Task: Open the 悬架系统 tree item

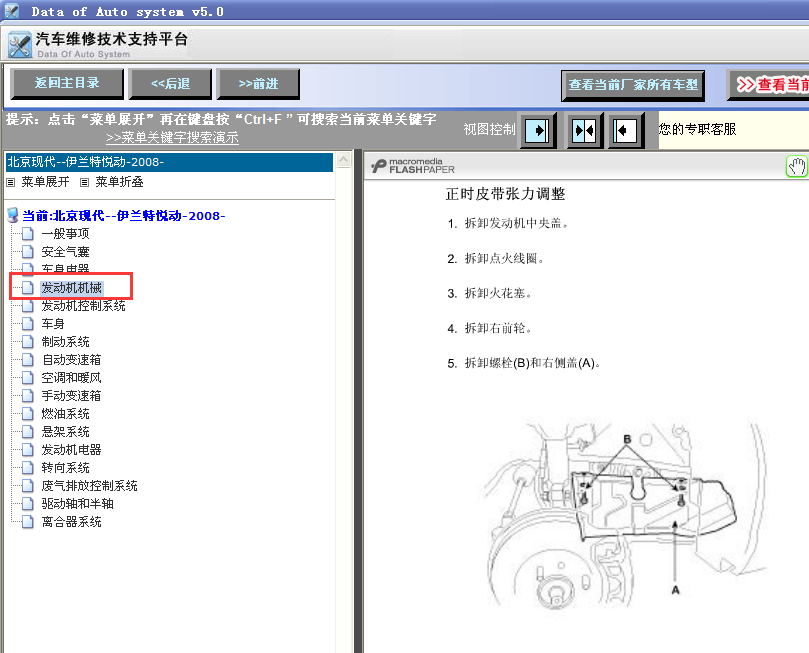Action: (x=66, y=432)
